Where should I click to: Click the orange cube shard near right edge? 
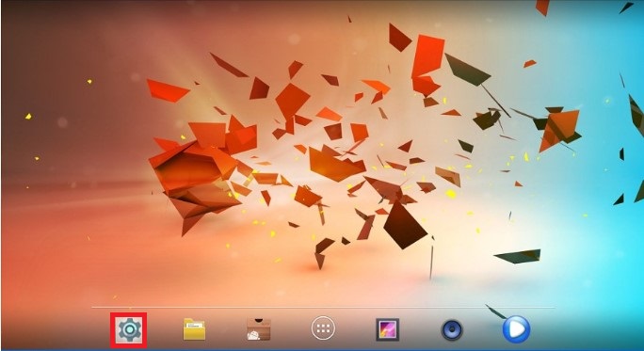click(559, 129)
